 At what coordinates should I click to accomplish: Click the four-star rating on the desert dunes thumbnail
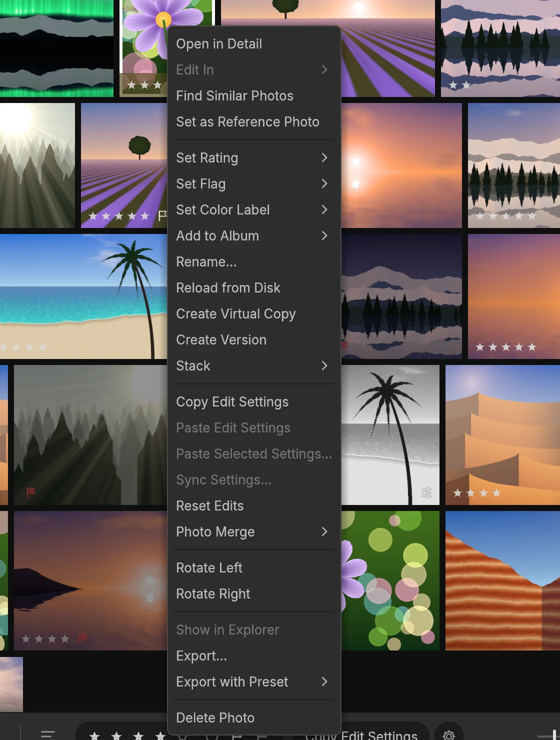476,493
